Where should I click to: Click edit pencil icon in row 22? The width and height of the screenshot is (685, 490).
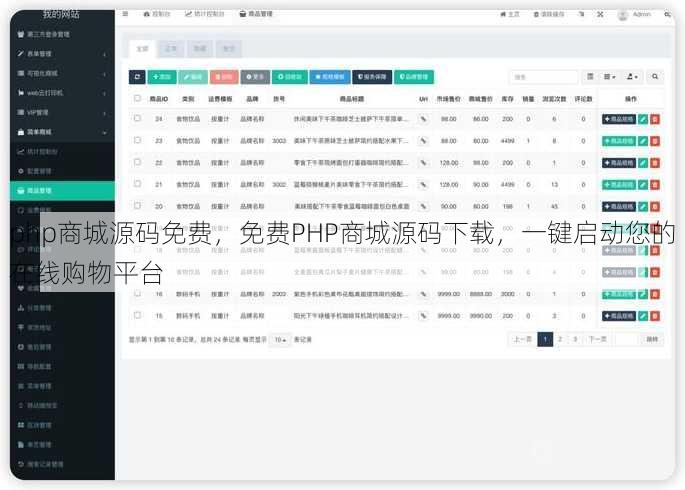click(x=643, y=163)
